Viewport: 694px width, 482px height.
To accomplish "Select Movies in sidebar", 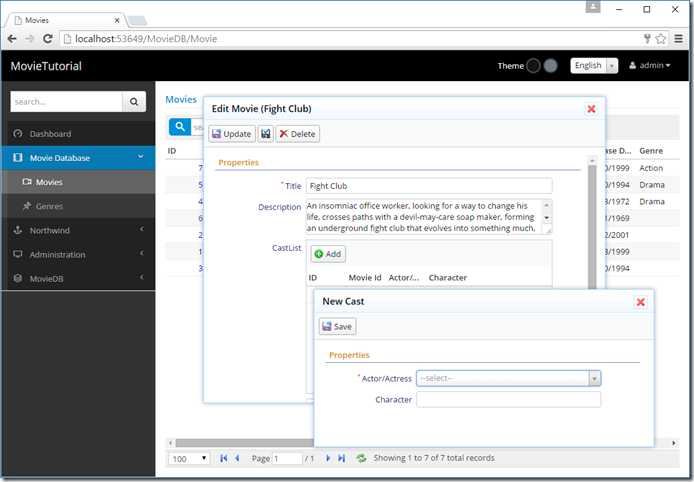I will click(x=78, y=182).
